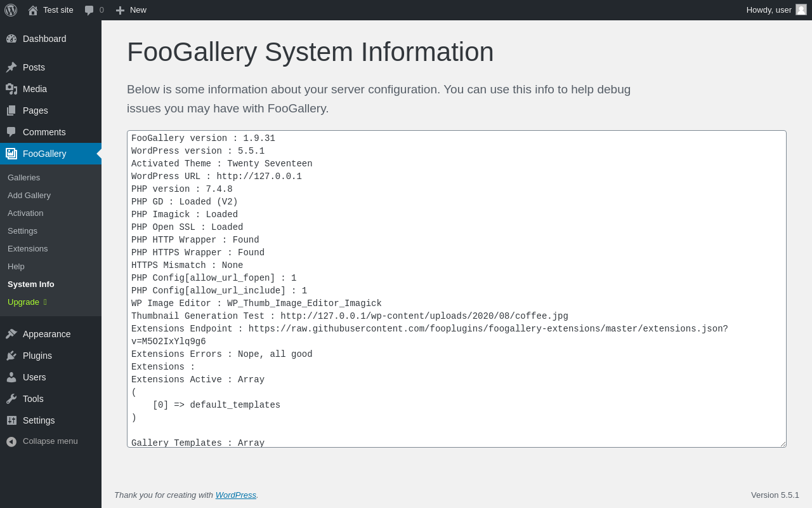Open Extensions submenu item
Screen dimensions: 812x508
coord(28,249)
